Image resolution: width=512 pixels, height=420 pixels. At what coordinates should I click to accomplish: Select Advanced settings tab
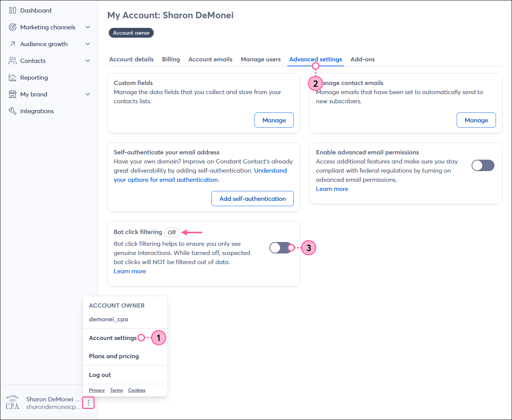[316, 59]
